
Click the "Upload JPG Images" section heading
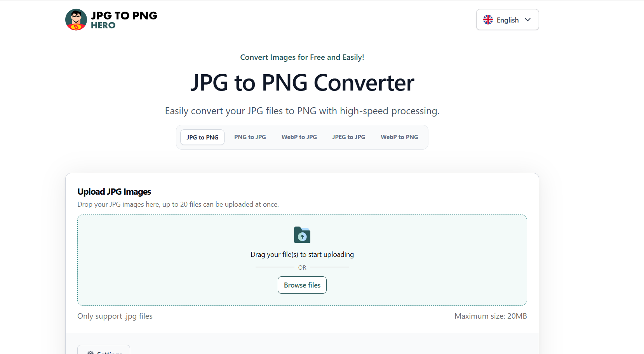click(x=114, y=192)
